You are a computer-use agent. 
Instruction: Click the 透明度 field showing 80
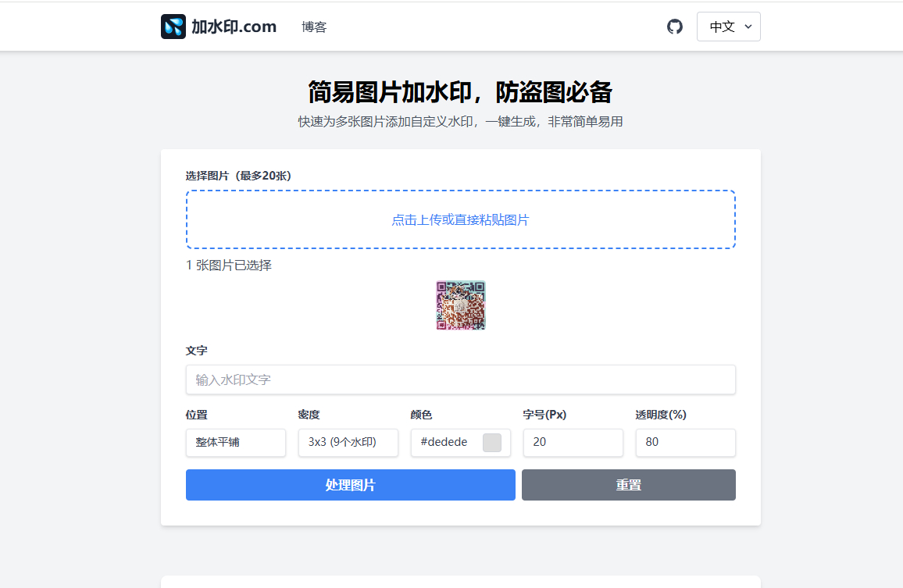[685, 442]
